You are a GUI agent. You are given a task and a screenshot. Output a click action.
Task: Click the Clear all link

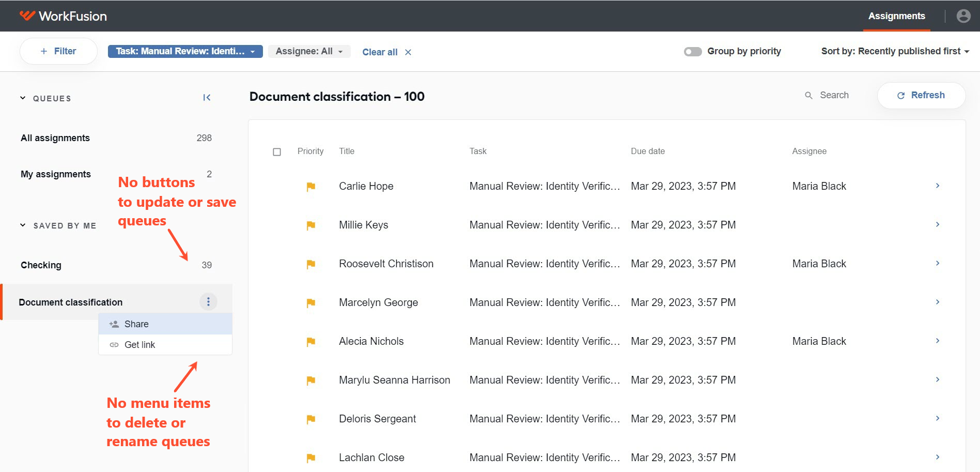pos(380,52)
